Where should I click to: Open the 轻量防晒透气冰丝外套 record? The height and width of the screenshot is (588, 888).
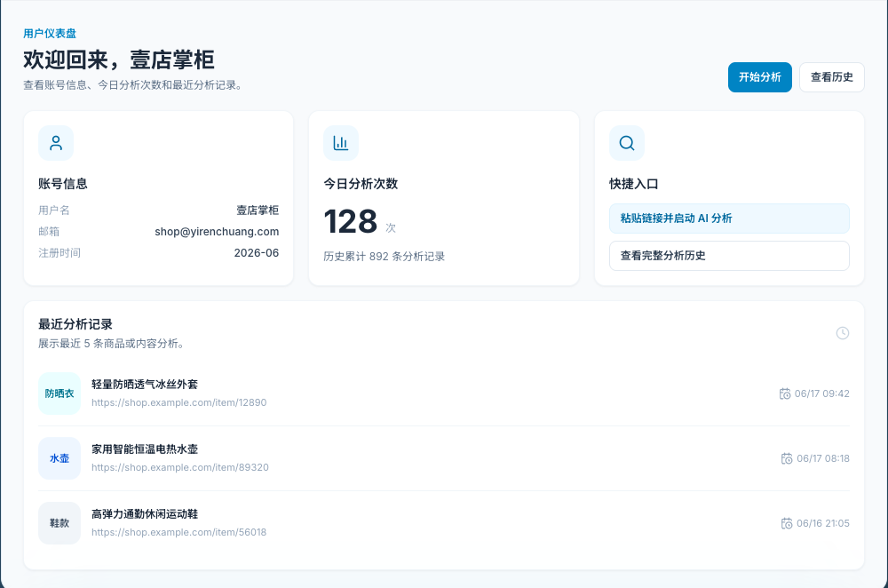[x=145, y=384]
